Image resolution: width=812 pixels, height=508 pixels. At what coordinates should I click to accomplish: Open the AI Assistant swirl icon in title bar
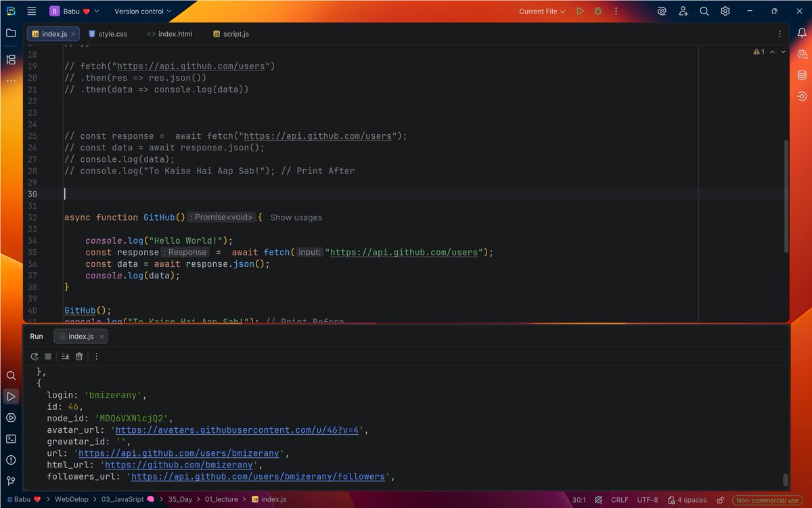click(x=662, y=11)
